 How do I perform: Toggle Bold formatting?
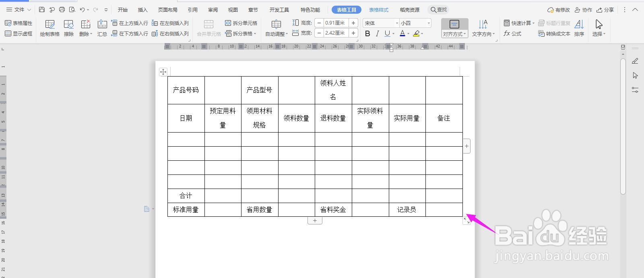[x=367, y=34]
